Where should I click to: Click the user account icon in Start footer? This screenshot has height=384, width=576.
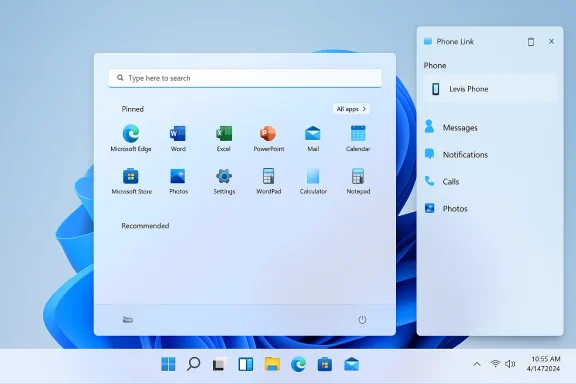[x=127, y=320]
